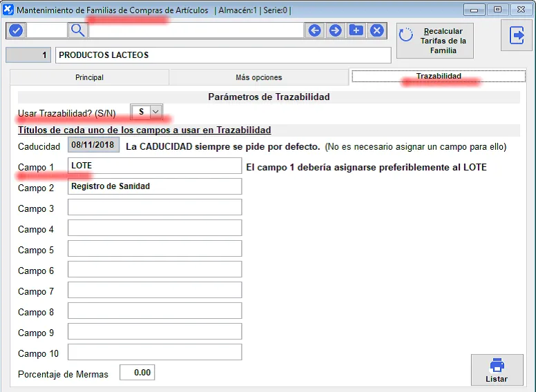This screenshot has height=392, width=536.
Task: Click the Campo 1 field containing LOTE
Action: pos(155,166)
